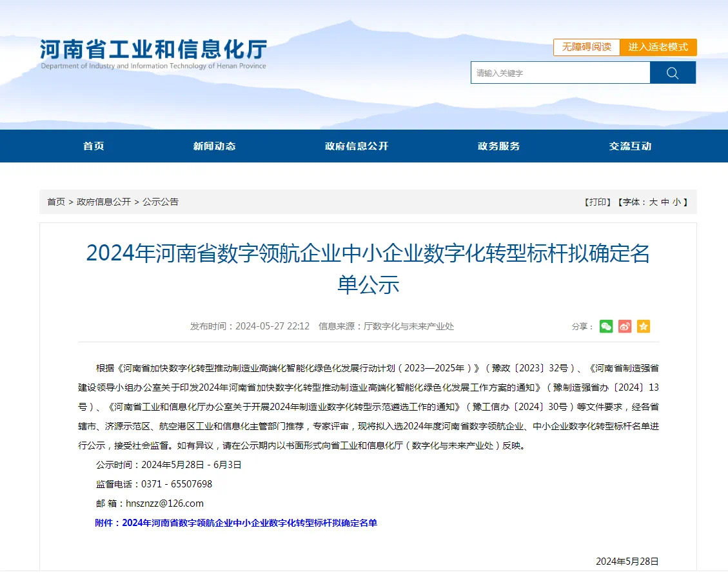Image resolution: width=728 pixels, height=586 pixels.
Task: Set font size to 中 (medium)
Action: coord(665,202)
